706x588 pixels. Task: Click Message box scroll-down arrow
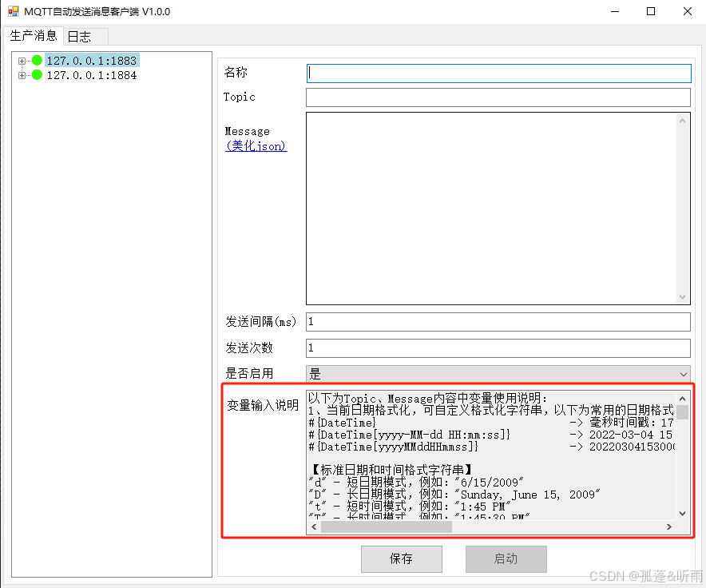[x=683, y=297]
